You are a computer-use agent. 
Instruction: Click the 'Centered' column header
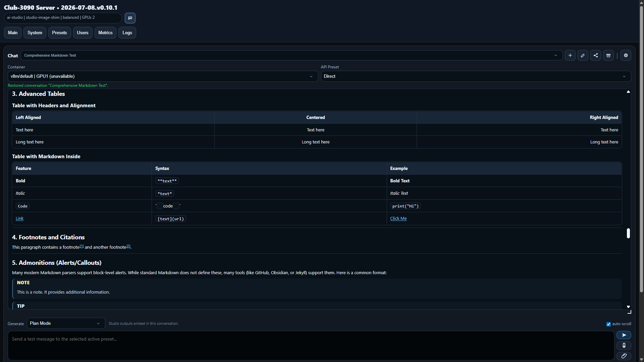coord(315,117)
